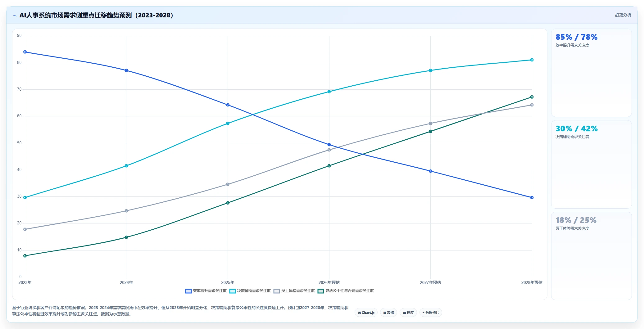644x329 pixels.
Task: Click the 18% / 25% employee-experience stat card
Action: (591, 256)
